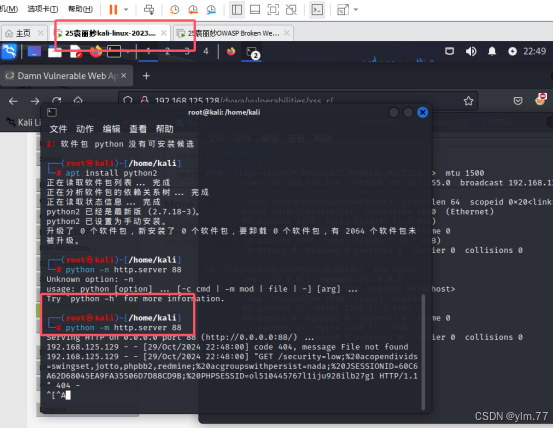Switch to workspace 4

tap(206, 51)
